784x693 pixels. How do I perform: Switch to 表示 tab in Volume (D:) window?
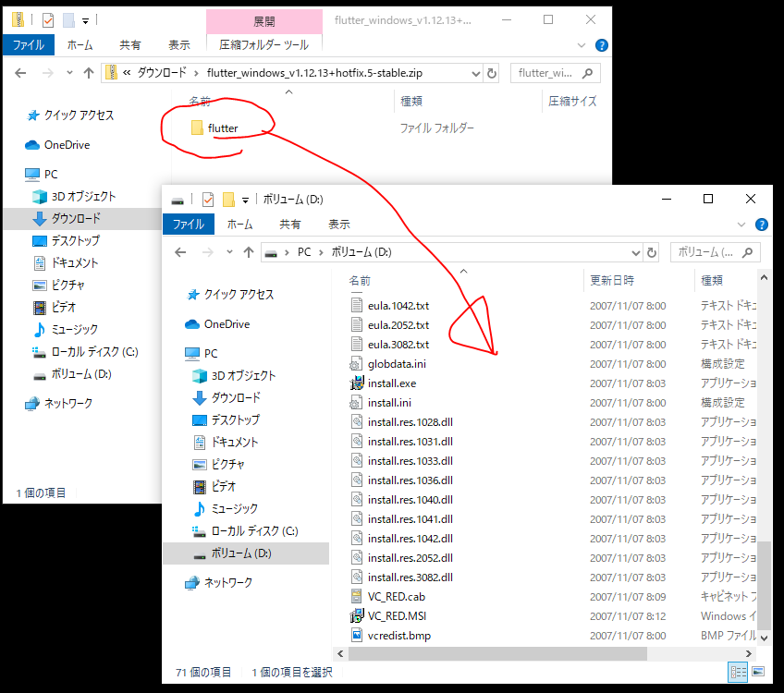click(x=339, y=225)
